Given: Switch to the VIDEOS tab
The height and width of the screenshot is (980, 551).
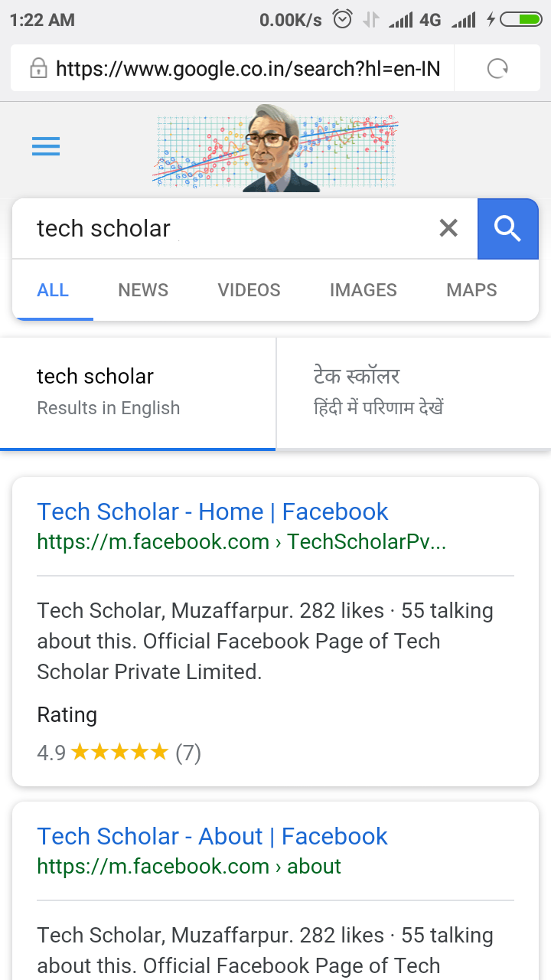Looking at the screenshot, I should pos(249,290).
